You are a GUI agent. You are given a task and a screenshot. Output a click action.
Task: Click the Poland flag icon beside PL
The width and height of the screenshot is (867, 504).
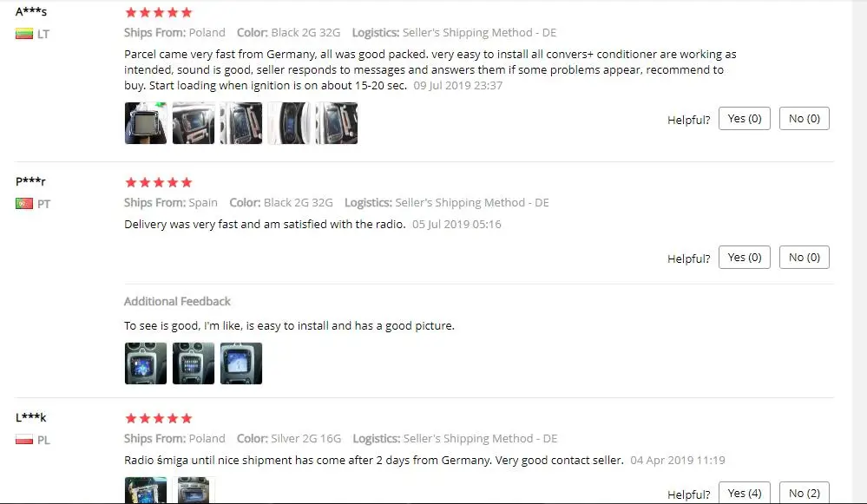23,440
